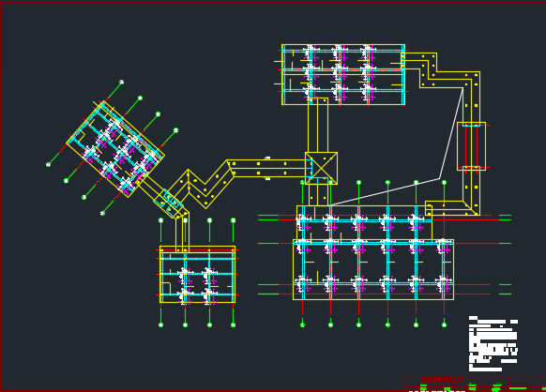Pick the dark red title block table
The height and width of the screenshot is (392, 546).
475,384
